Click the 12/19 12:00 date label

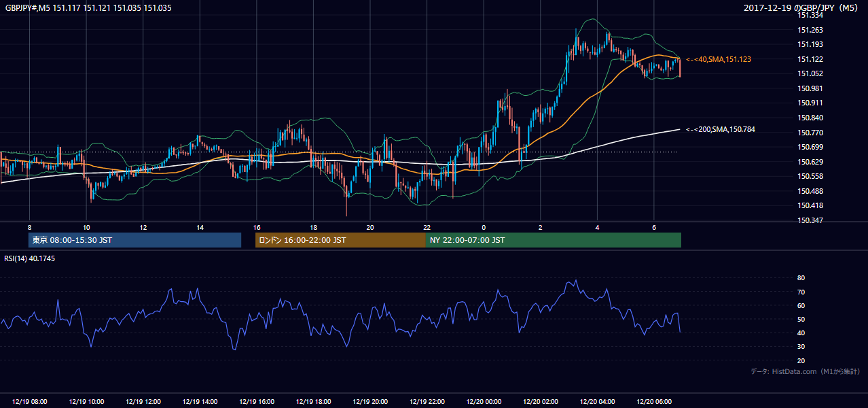(143, 402)
